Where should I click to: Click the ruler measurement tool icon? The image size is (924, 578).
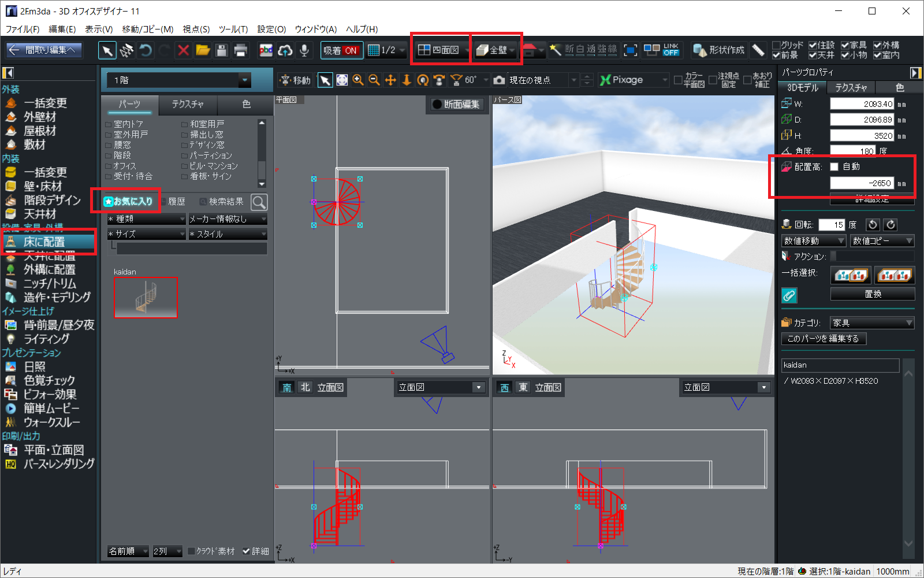[758, 51]
